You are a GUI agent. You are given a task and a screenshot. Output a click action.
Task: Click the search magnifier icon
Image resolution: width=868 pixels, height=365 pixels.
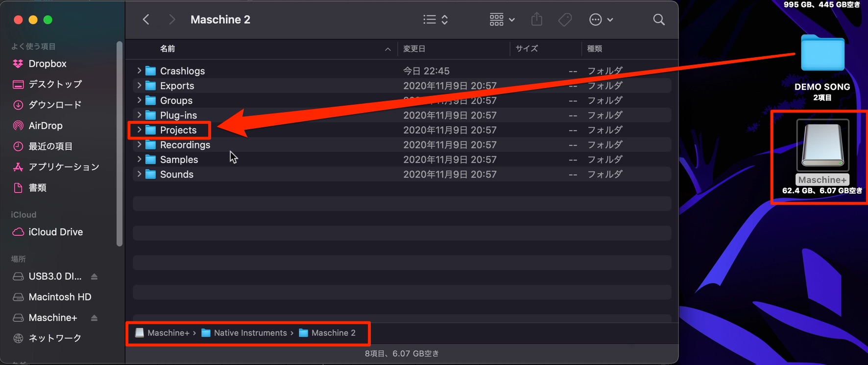tap(659, 20)
